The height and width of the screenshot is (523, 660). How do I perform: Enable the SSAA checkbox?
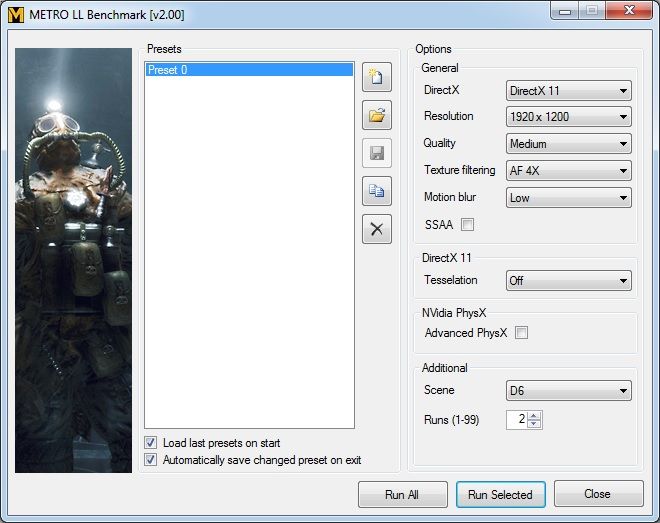(467, 225)
